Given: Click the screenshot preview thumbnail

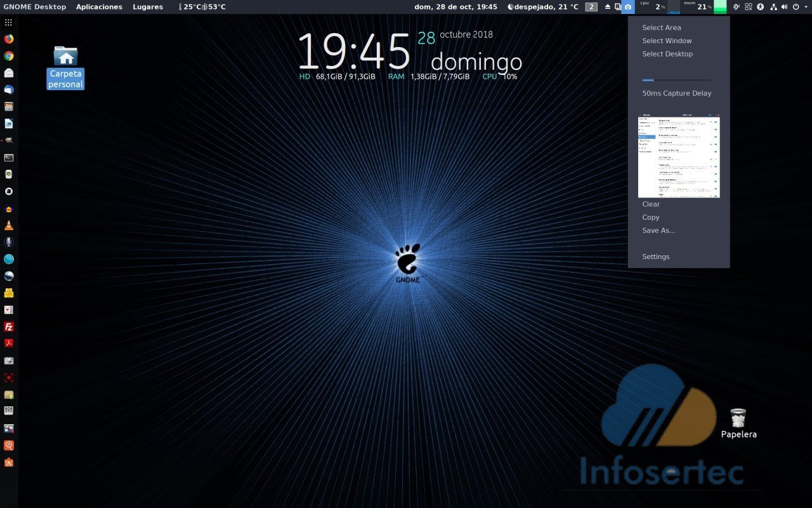Looking at the screenshot, I should [x=679, y=157].
